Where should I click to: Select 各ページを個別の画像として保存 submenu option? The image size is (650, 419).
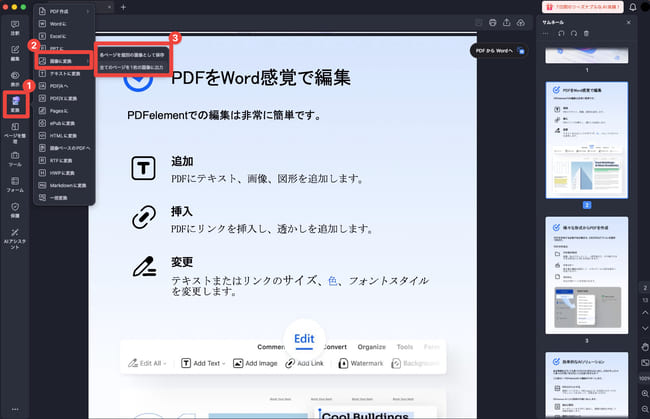(132, 55)
